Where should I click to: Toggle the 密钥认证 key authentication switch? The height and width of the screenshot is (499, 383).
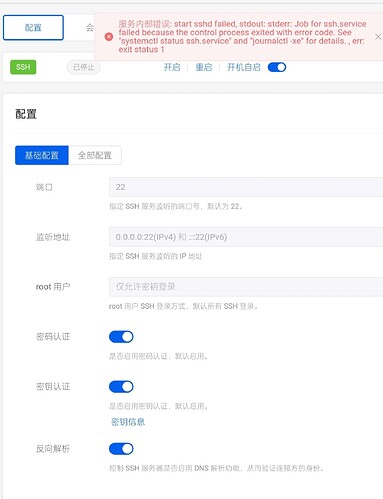(121, 387)
